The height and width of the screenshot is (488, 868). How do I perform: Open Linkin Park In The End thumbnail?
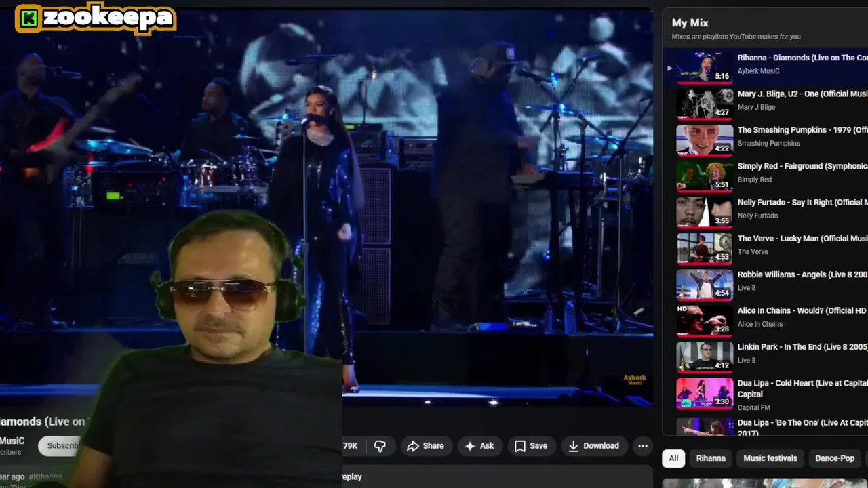pyautogui.click(x=705, y=357)
